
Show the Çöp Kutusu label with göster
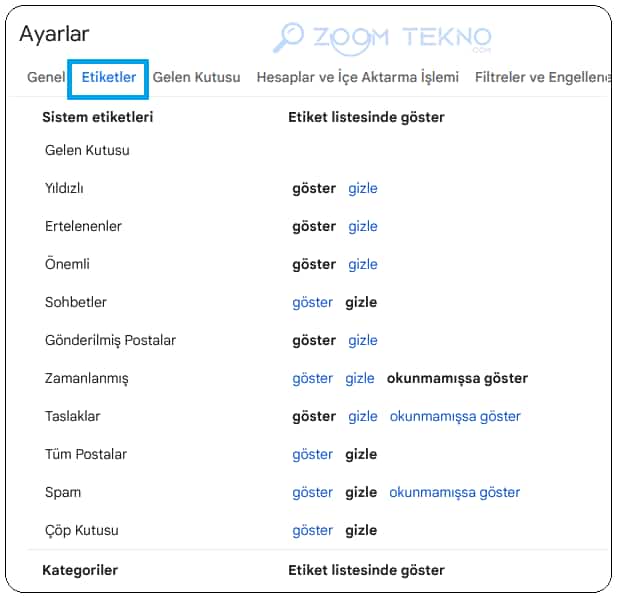(312, 530)
